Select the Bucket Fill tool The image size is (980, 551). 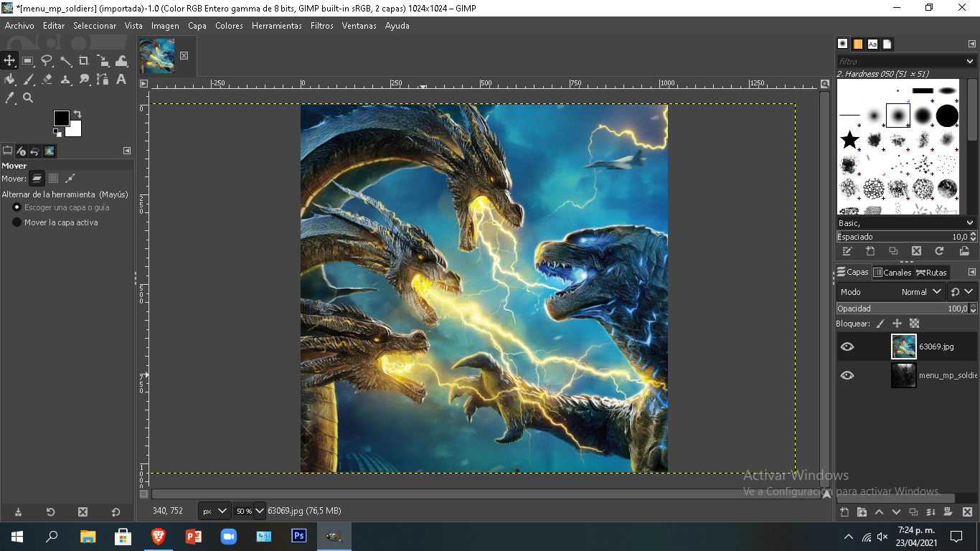(x=9, y=80)
